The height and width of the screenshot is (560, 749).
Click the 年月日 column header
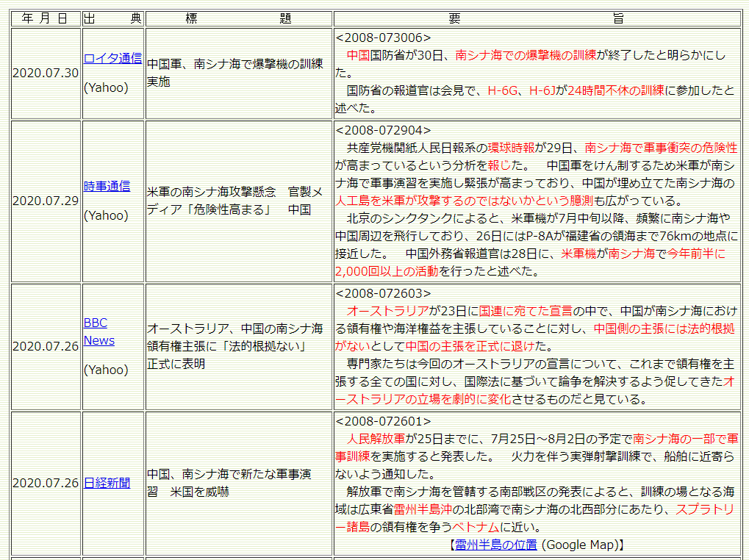tap(46, 18)
